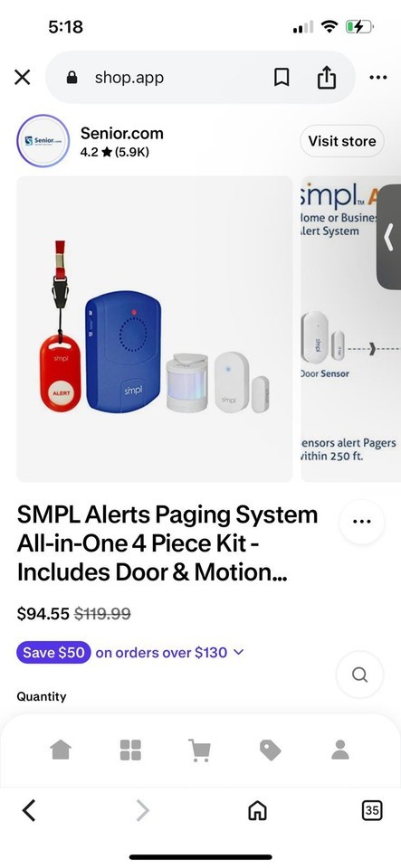This screenshot has width=401, height=868.
Task: Open the tab switcher showing 35 tabs
Action: [x=372, y=810]
